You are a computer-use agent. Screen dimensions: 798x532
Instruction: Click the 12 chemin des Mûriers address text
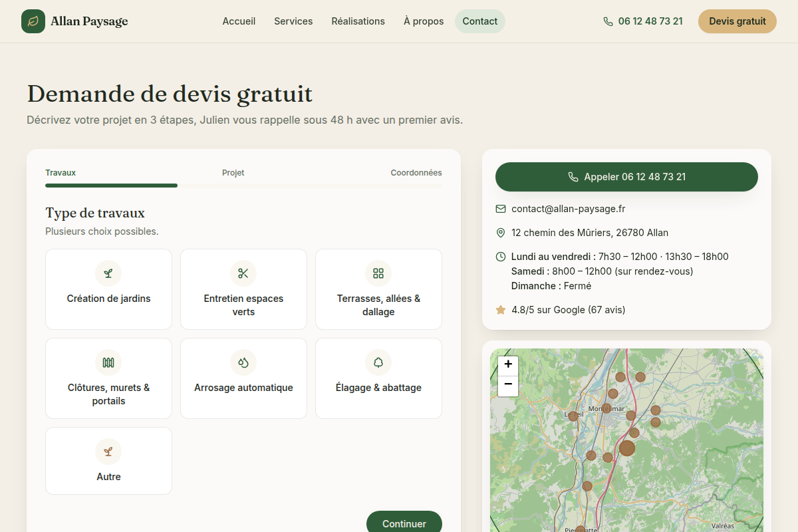(590, 233)
